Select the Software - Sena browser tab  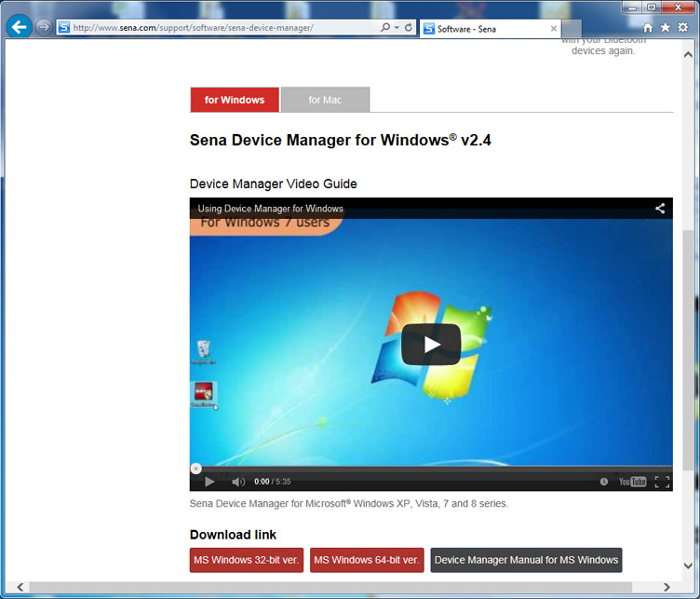point(491,29)
